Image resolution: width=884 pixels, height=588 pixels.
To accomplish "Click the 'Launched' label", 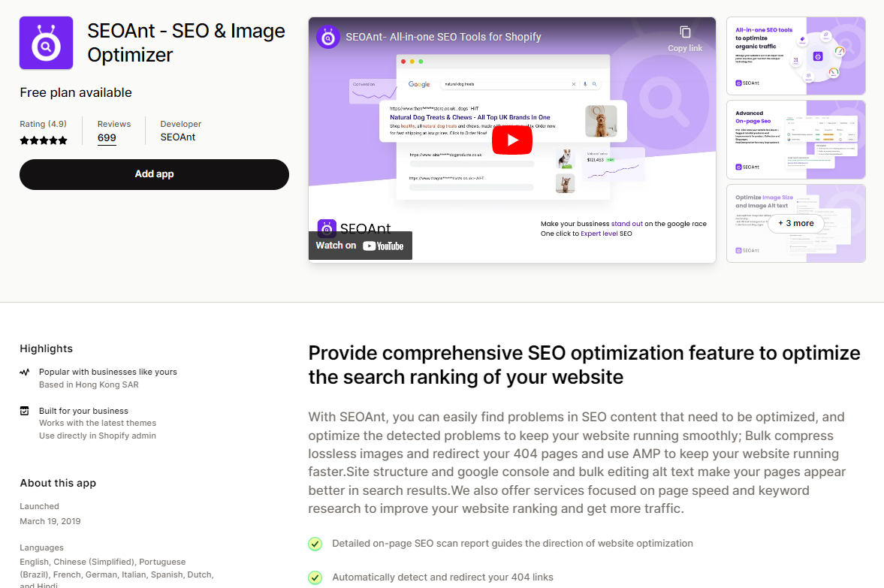I will click(40, 506).
